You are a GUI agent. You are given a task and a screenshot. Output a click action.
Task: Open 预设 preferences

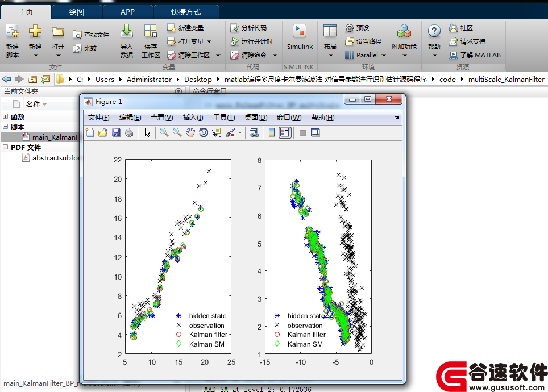click(x=357, y=28)
